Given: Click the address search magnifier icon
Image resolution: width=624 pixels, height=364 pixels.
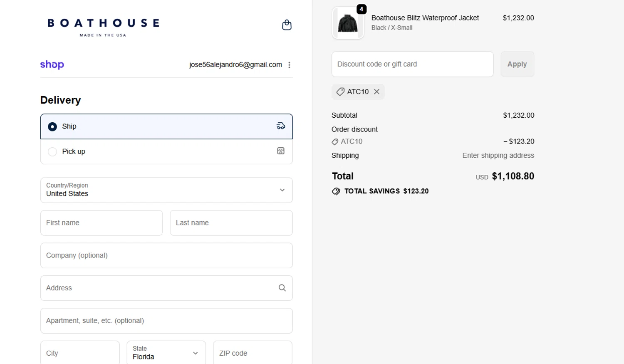Looking at the screenshot, I should pyautogui.click(x=282, y=288).
